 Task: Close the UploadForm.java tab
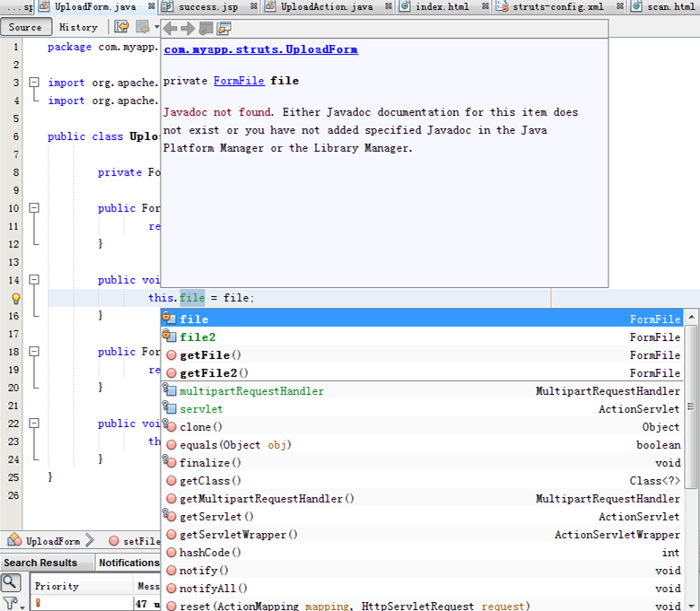tap(151, 6)
